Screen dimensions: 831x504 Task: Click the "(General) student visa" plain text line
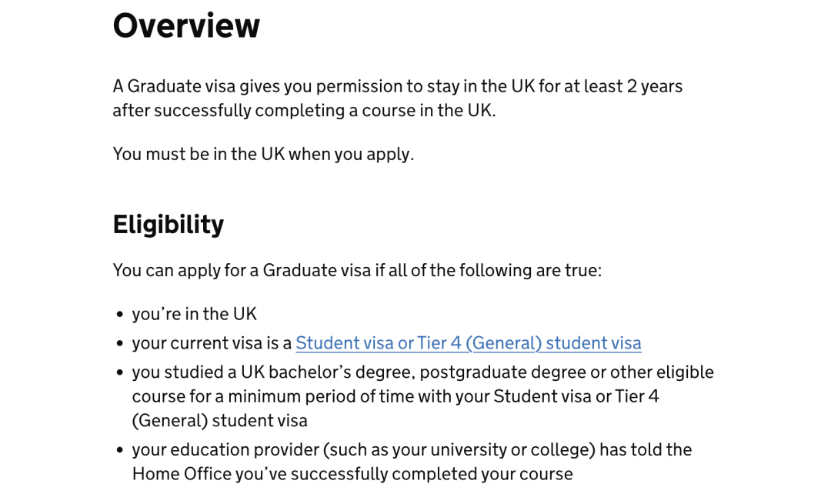point(220,421)
